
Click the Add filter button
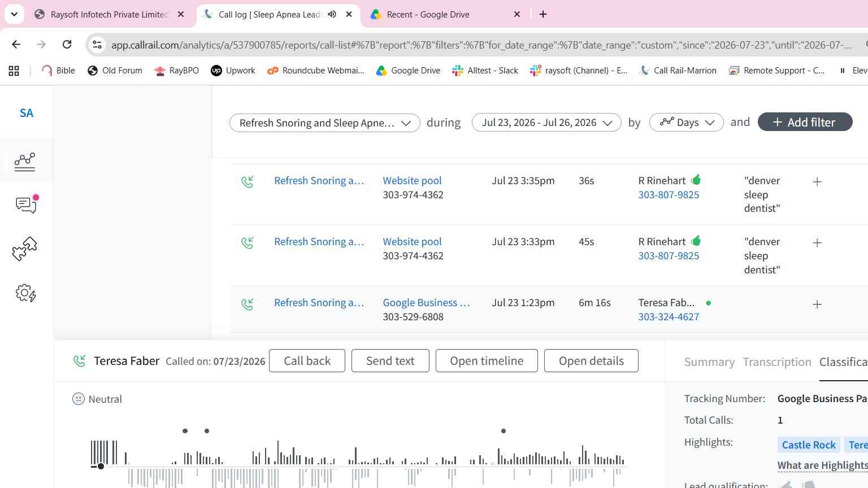click(805, 122)
